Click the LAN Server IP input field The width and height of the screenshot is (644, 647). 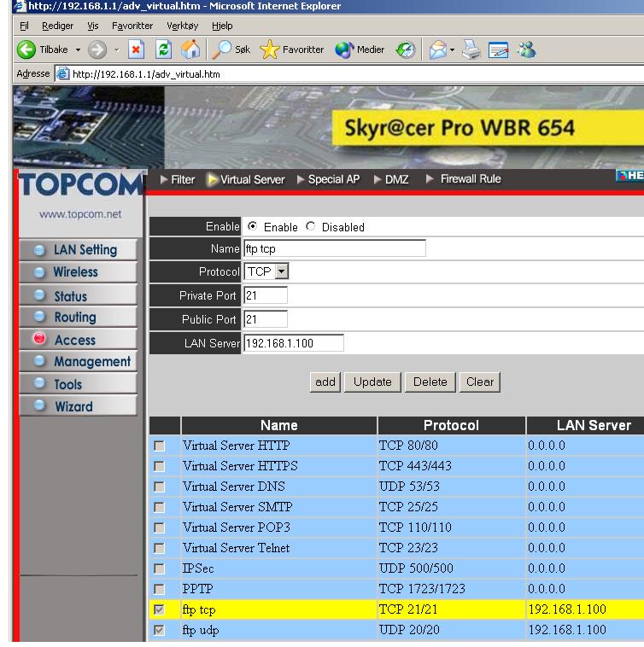pos(294,343)
